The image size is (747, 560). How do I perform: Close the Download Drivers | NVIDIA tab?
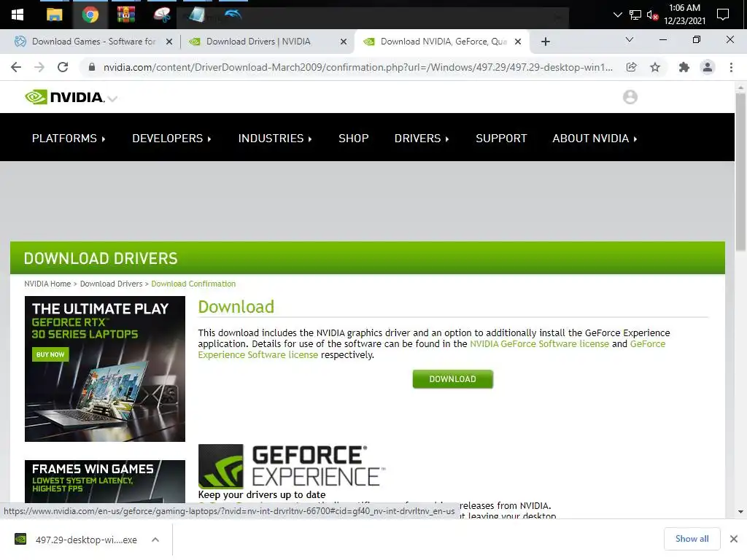(344, 42)
